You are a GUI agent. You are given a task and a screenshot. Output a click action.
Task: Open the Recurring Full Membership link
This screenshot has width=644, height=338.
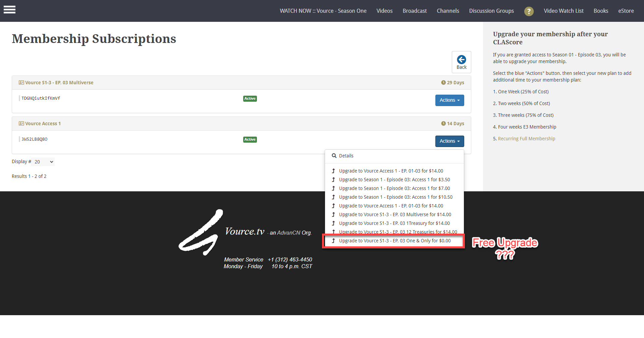tap(526, 139)
